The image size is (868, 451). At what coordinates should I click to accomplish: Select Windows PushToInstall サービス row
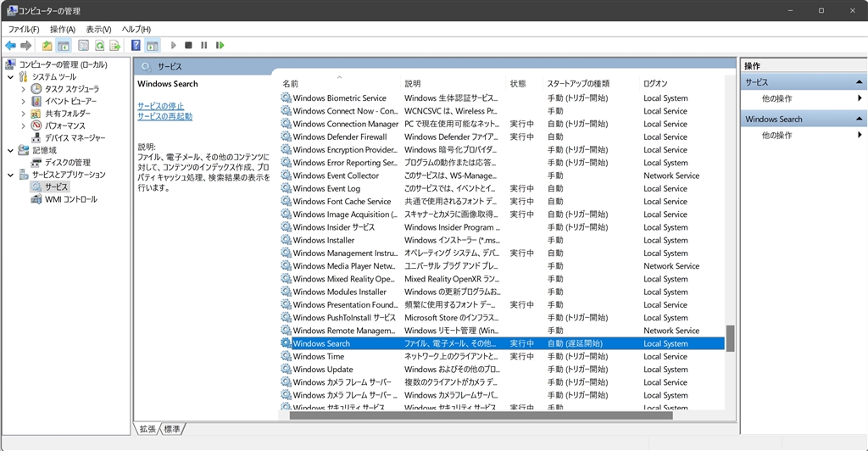502,318
